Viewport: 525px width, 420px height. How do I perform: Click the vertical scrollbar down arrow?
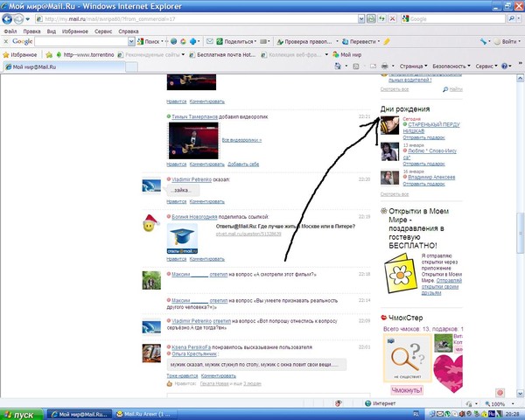point(520,393)
